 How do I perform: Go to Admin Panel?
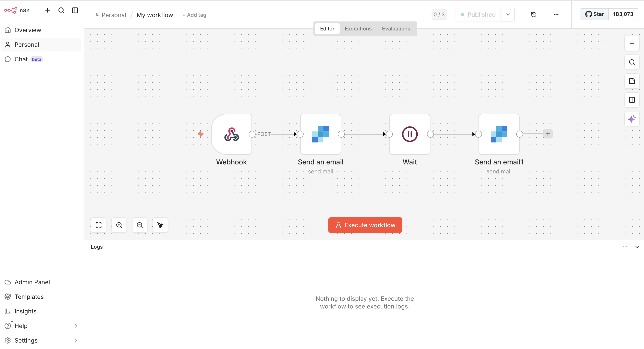tap(41, 282)
